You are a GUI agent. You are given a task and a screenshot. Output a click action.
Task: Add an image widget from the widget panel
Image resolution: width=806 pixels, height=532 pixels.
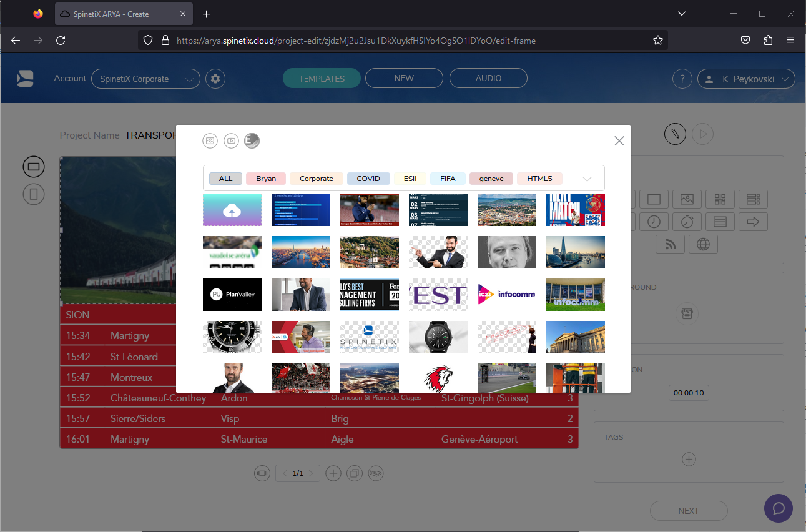pyautogui.click(x=687, y=199)
